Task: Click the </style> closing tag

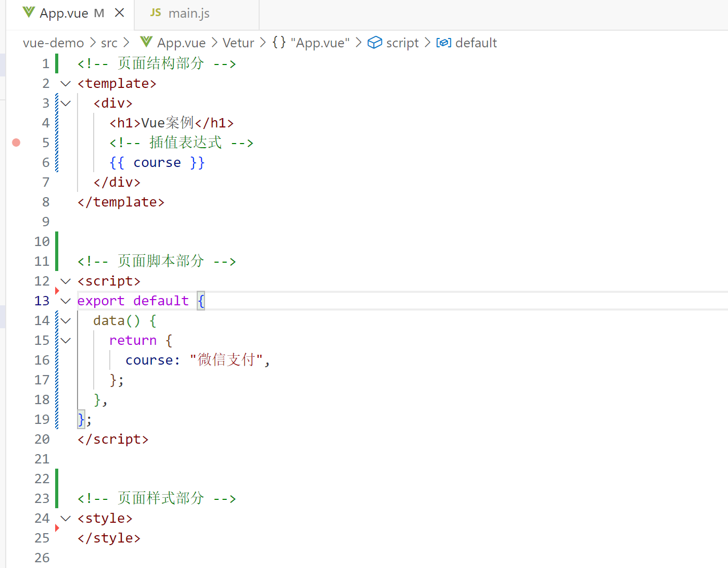Action: tap(109, 538)
